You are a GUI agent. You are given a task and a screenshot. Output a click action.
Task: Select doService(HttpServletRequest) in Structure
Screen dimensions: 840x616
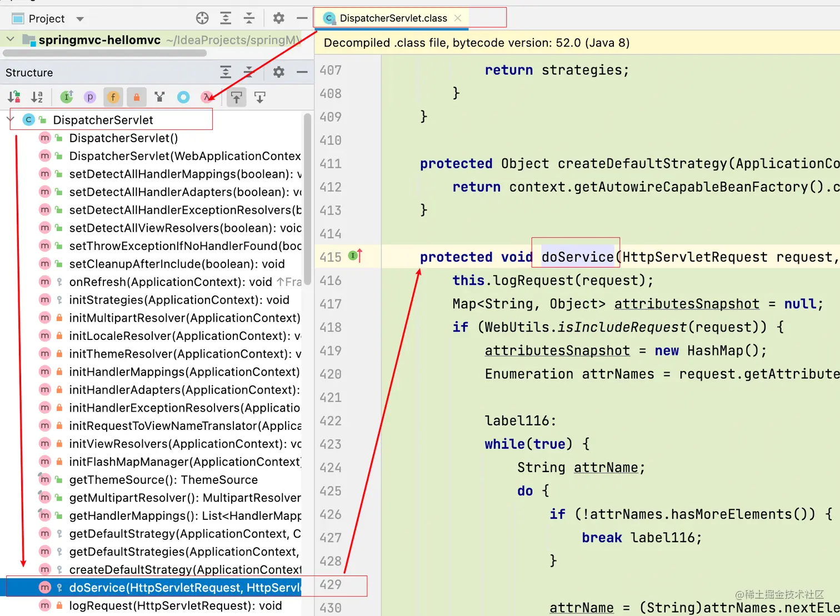185,588
